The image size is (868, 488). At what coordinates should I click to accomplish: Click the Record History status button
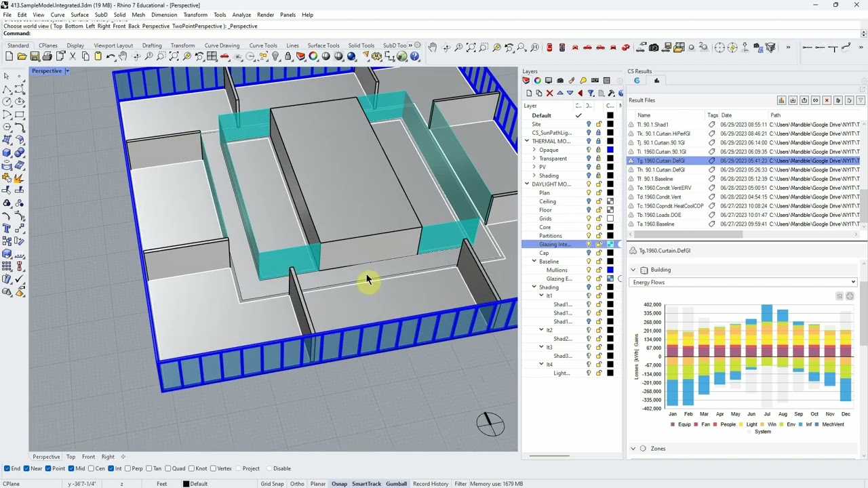click(431, 484)
